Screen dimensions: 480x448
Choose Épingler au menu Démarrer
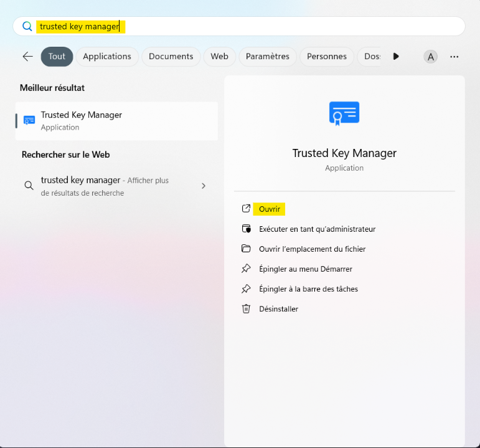[305, 269]
